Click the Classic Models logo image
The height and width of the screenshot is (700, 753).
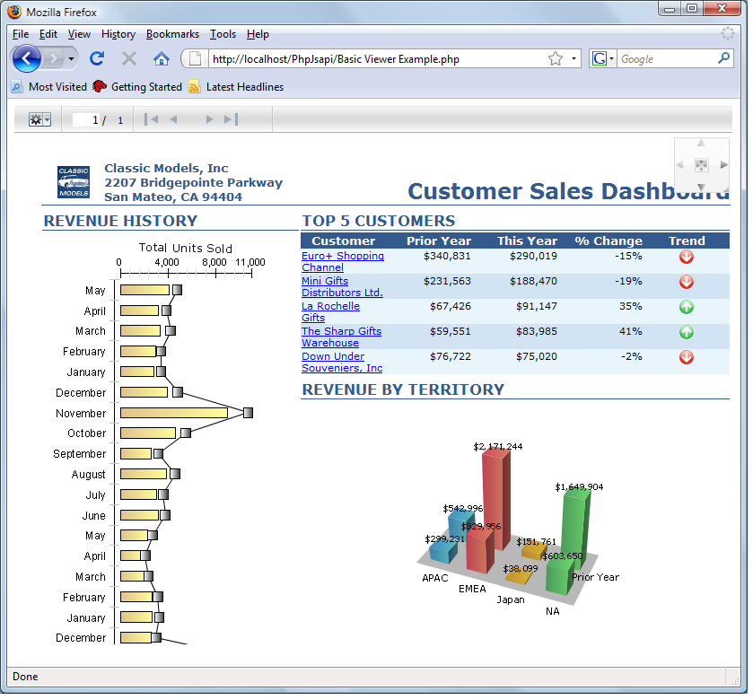tap(74, 182)
